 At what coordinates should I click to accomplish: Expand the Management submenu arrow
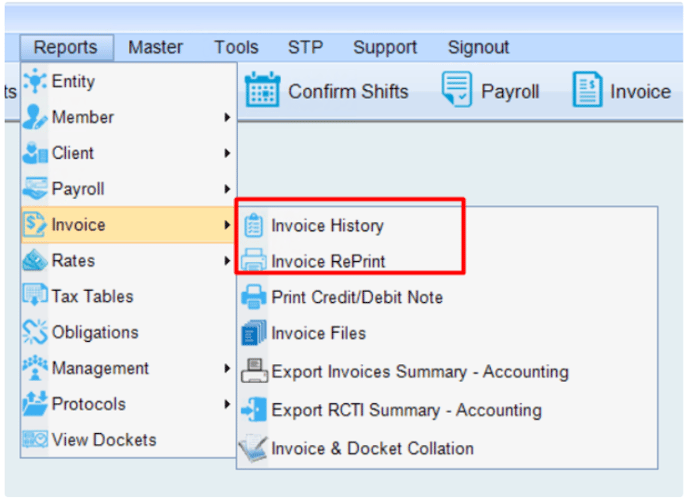pyautogui.click(x=227, y=368)
